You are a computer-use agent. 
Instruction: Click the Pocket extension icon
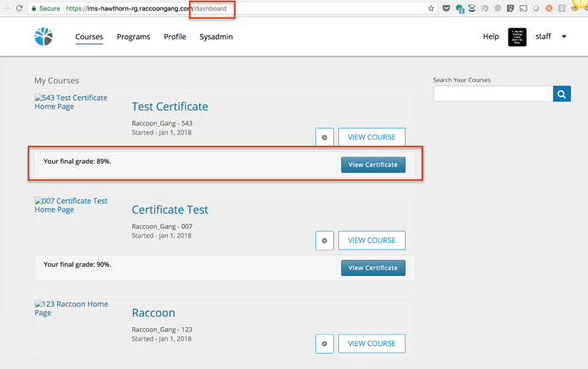pos(447,9)
